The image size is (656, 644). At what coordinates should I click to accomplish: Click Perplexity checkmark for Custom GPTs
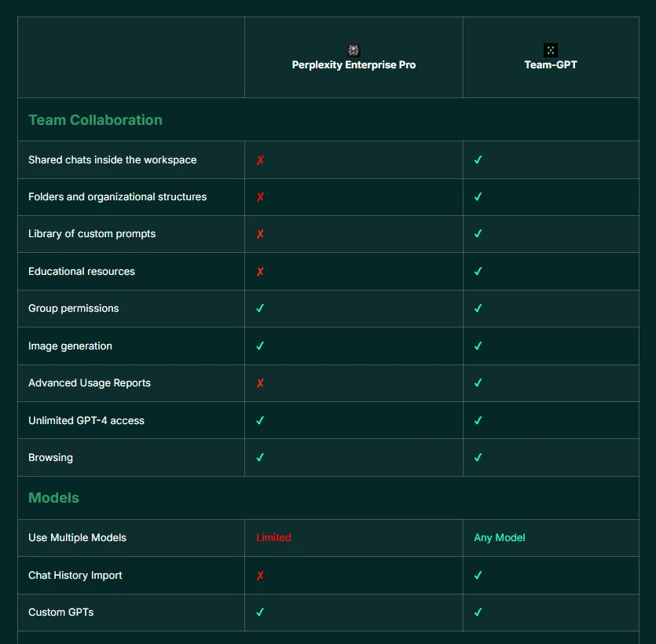coord(260,613)
